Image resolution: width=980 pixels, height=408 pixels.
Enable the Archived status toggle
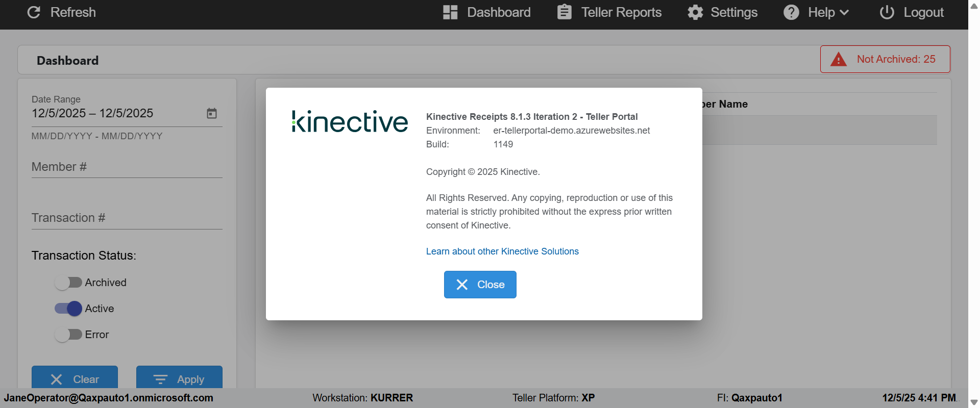pos(68,283)
